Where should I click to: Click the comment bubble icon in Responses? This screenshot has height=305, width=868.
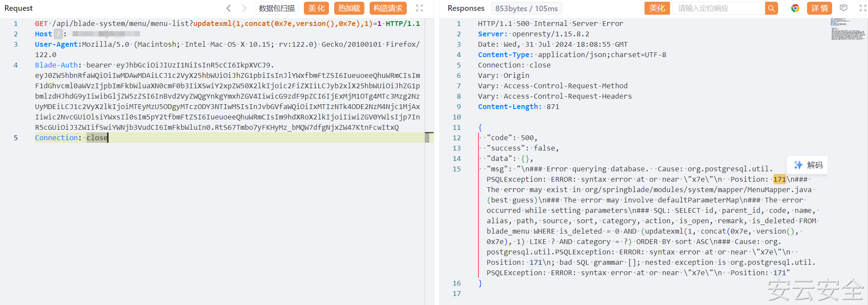(843, 8)
